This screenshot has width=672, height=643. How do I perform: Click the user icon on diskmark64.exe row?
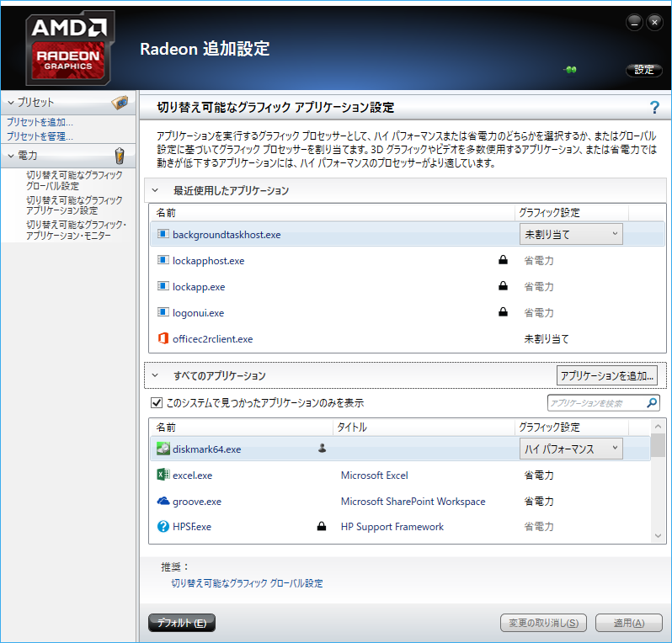tap(323, 448)
